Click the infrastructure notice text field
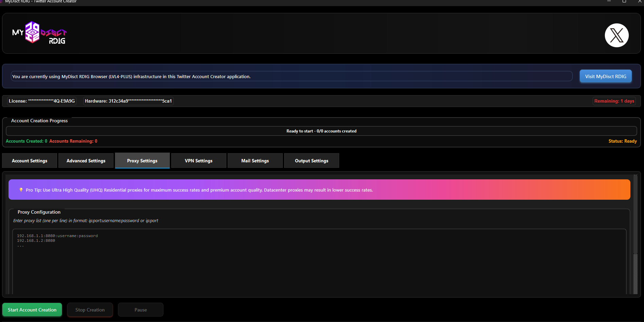The height and width of the screenshot is (322, 644). 292,76
